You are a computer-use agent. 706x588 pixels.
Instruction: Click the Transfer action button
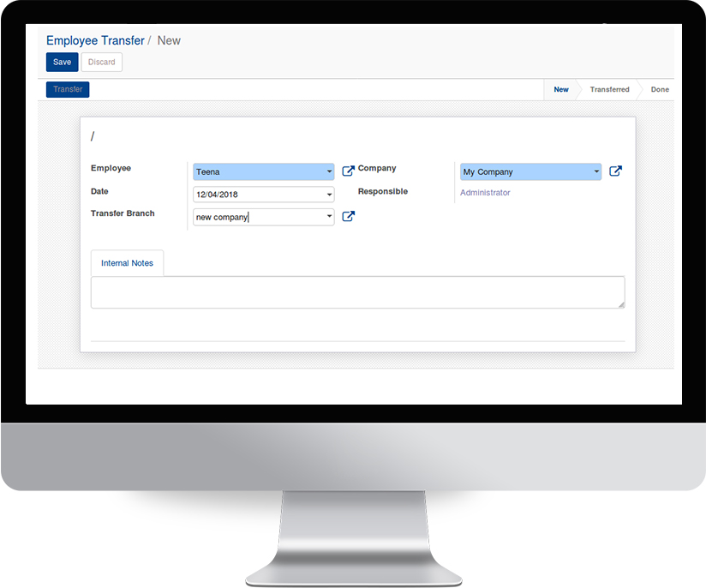68,89
